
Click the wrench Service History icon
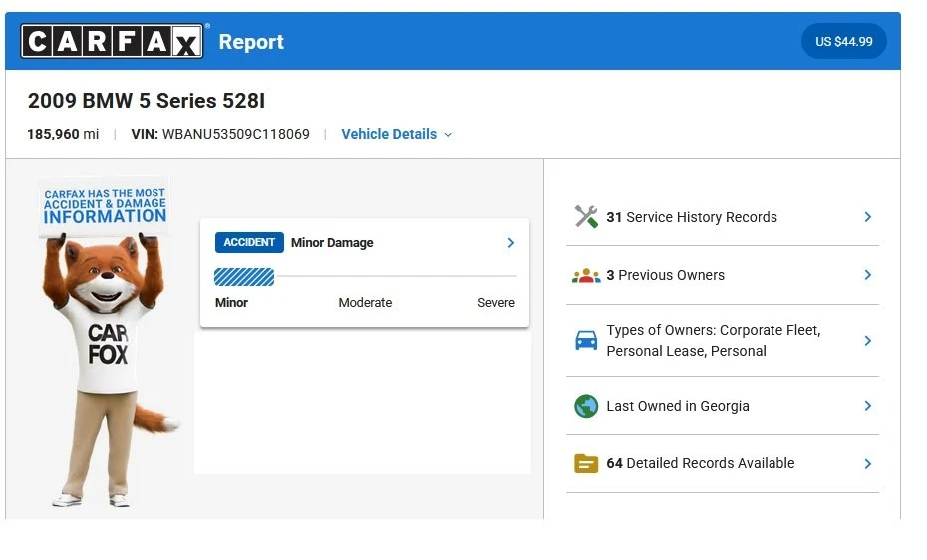point(586,217)
